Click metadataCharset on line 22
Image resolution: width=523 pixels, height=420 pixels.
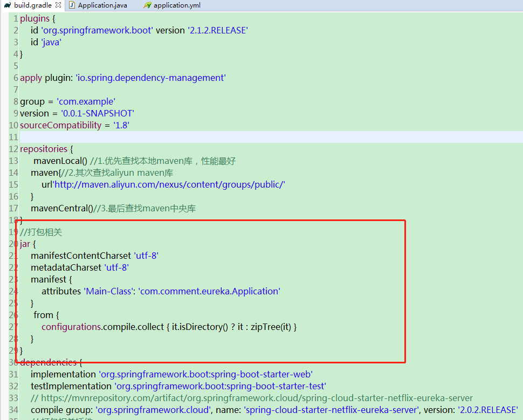tap(66, 267)
